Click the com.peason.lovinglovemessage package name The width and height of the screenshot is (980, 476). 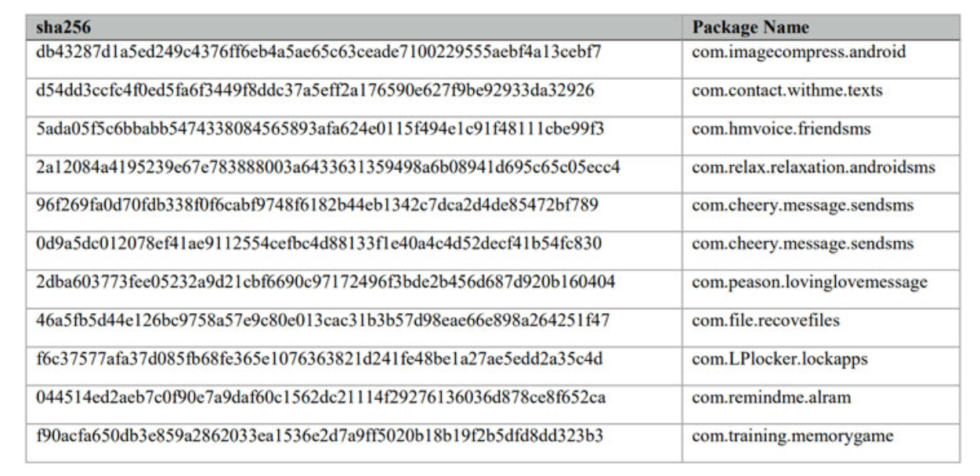pos(809,283)
